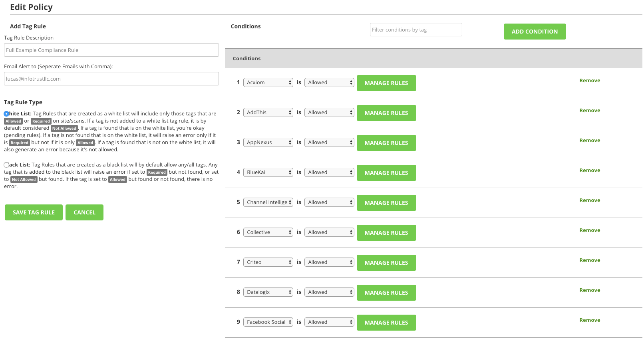This screenshot has width=644, height=339.
Task: Change Allowed status for Datalogix row
Action: pyautogui.click(x=329, y=292)
